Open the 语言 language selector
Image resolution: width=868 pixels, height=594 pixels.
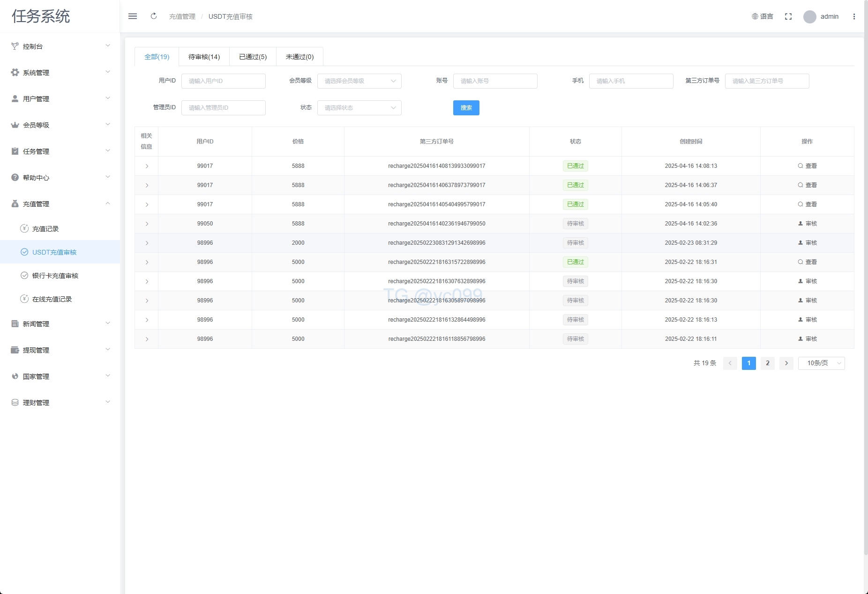tap(763, 16)
